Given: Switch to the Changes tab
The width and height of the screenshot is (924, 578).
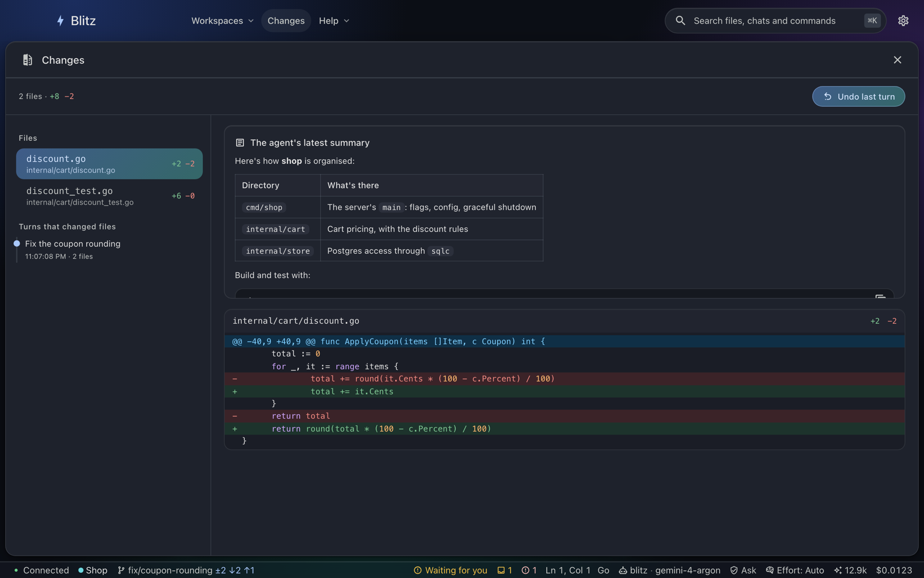Looking at the screenshot, I should pyautogui.click(x=286, y=21).
